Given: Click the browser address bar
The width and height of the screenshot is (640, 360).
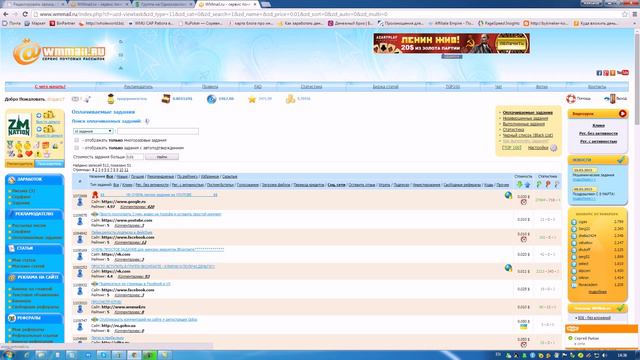Looking at the screenshot, I should coord(327,14).
